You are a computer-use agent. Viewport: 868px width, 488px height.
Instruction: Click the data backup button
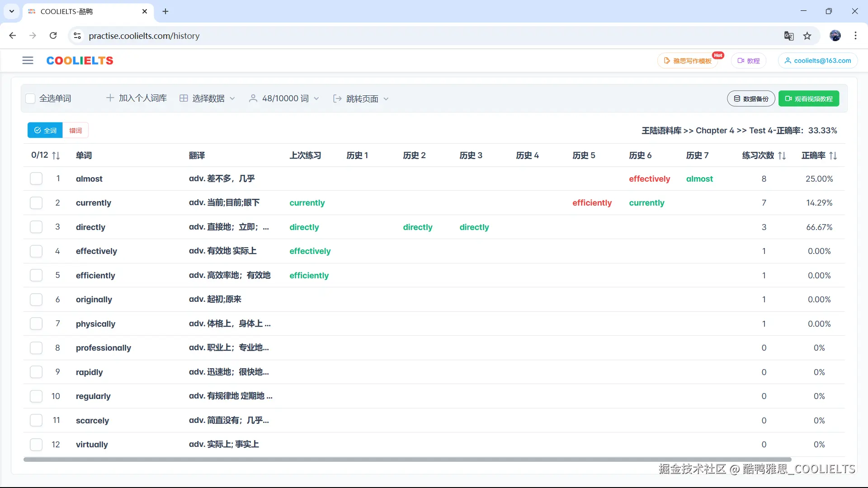click(x=751, y=99)
